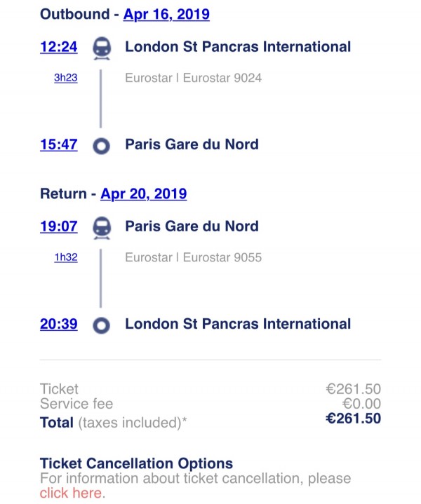Open the 1h32 duration link
421x504 pixels.
coord(66,257)
